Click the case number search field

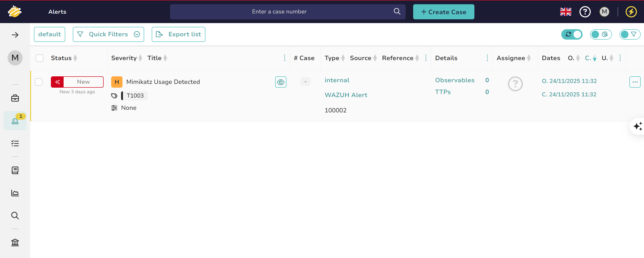[279, 12]
